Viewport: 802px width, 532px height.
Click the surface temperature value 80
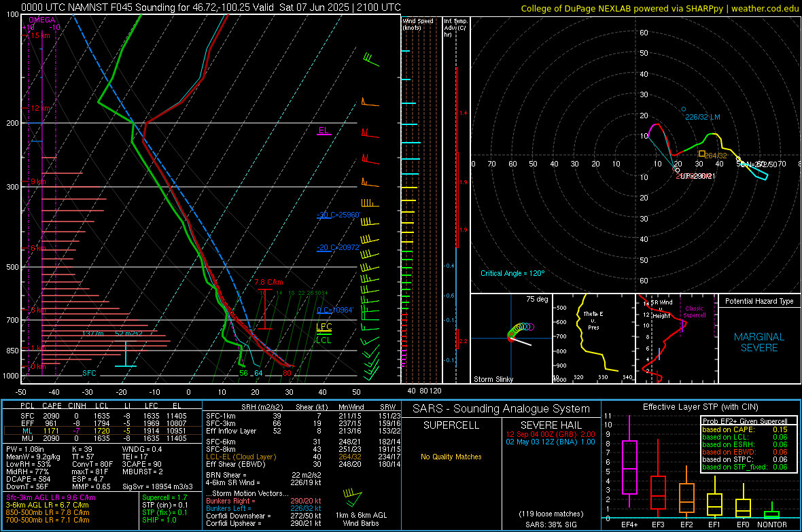coord(287,373)
